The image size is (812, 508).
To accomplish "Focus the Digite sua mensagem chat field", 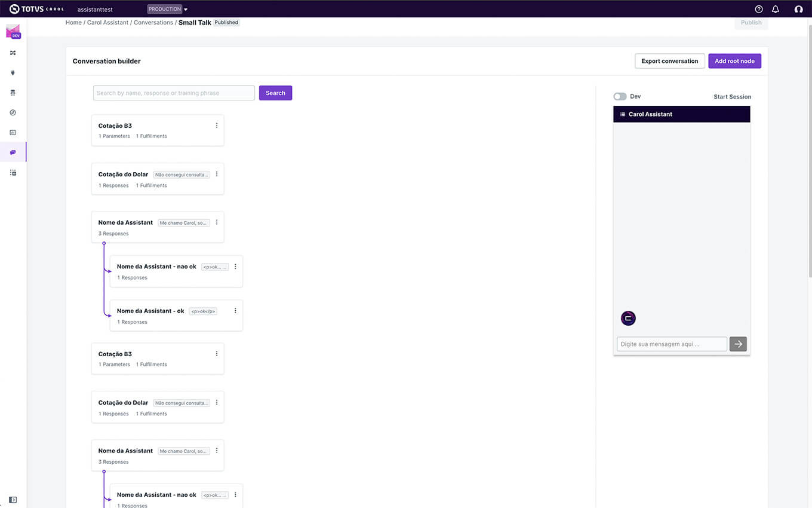I will 672,344.
